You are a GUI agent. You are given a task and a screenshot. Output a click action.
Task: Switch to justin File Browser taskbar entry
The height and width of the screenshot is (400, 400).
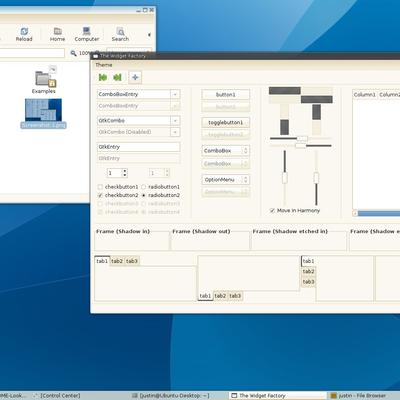pos(363,396)
